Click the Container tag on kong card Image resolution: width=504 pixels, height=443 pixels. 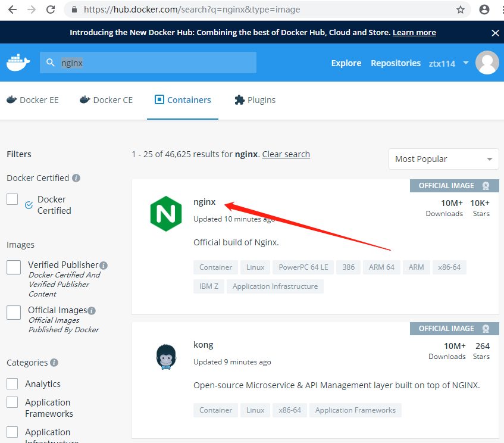pos(215,410)
